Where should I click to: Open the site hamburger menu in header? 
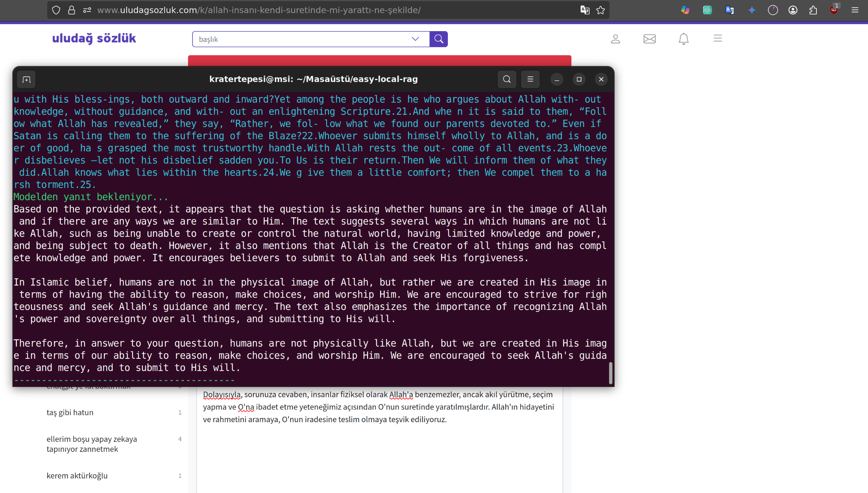tap(717, 38)
